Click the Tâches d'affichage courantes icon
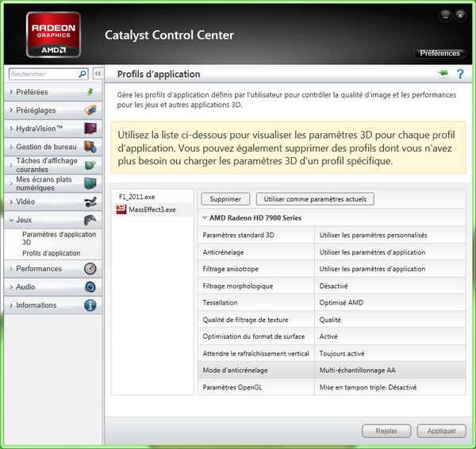The image size is (476, 449). (x=90, y=165)
